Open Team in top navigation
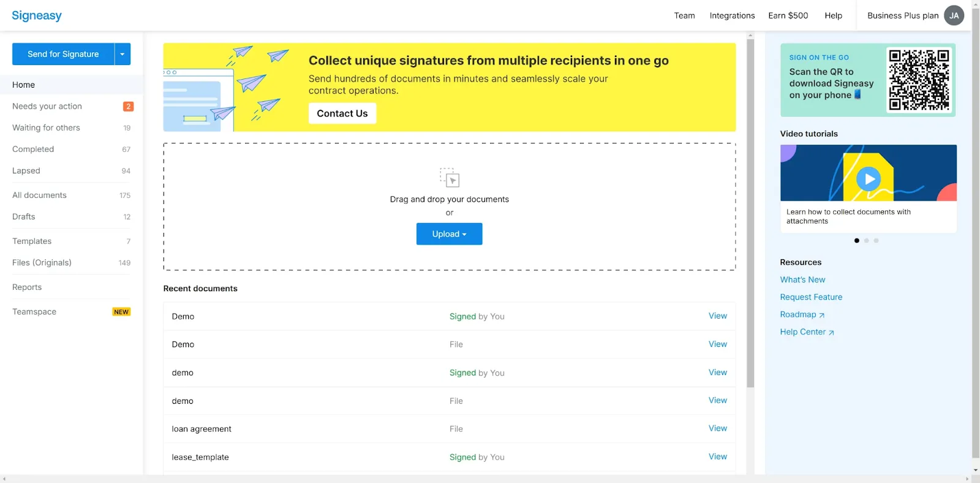Viewport: 980px width, 483px height. [x=684, y=15]
